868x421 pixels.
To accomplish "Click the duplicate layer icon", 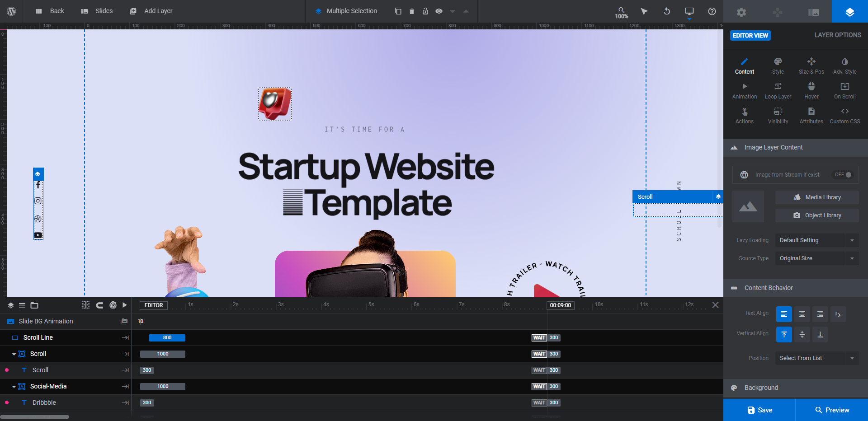I will pyautogui.click(x=398, y=11).
